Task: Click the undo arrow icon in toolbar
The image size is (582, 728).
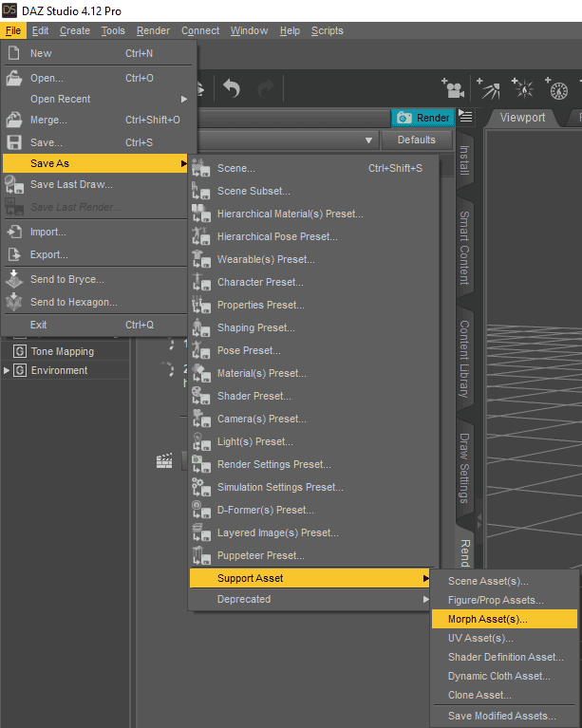Action: (x=233, y=89)
